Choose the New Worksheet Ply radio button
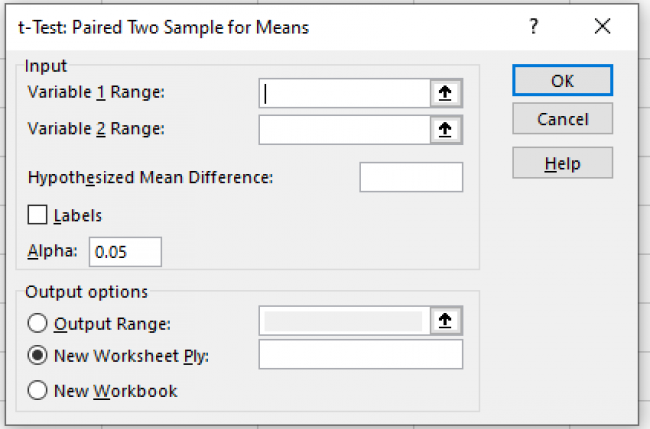Viewport: 650px width, 429px height. [x=39, y=356]
